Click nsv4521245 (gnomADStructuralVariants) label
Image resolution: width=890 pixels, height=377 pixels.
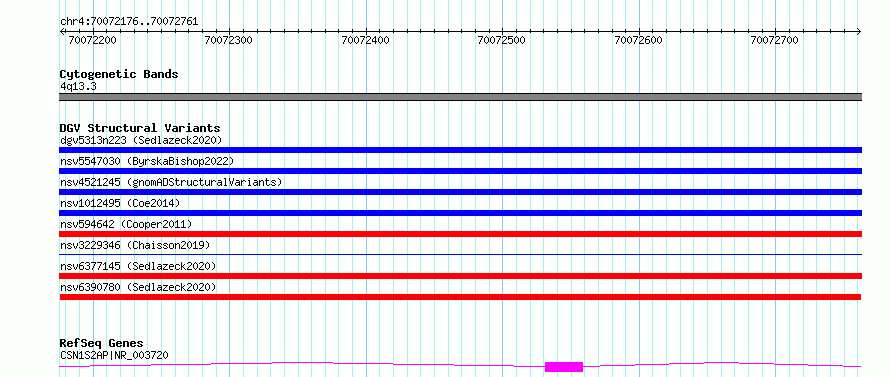pos(171,182)
